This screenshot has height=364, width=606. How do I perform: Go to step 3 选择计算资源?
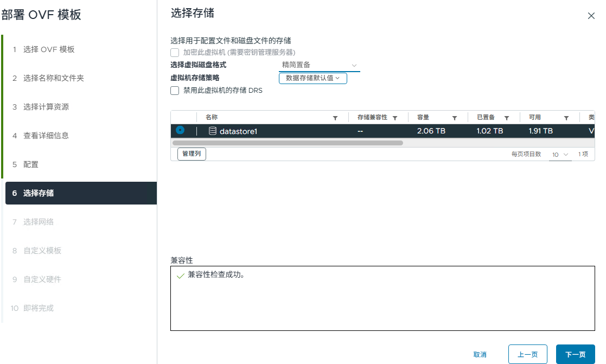46,107
